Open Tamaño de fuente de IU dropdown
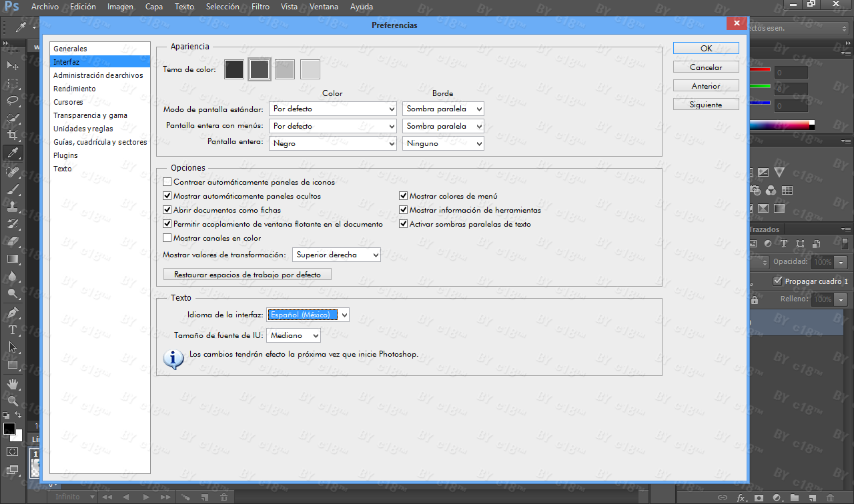854x504 pixels. 293,335
